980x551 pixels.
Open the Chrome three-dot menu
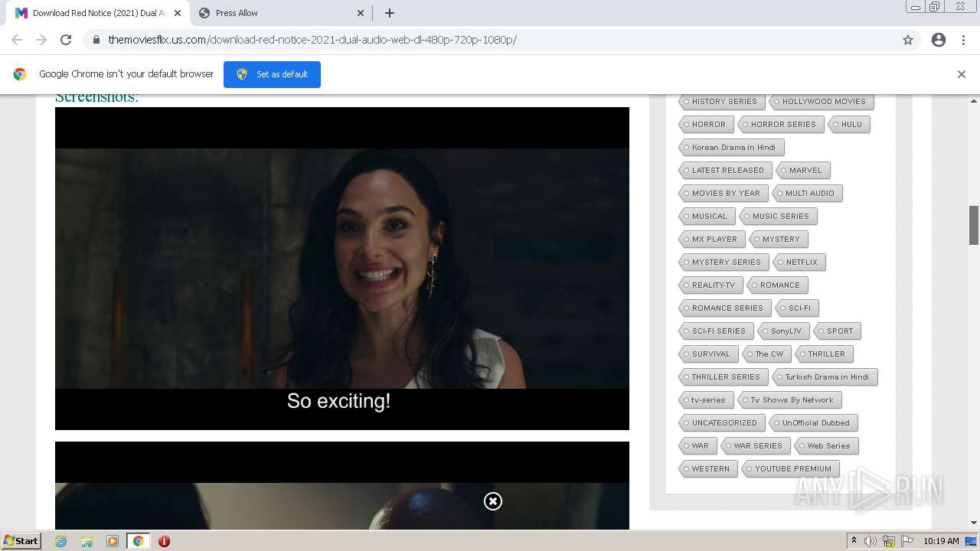[963, 40]
